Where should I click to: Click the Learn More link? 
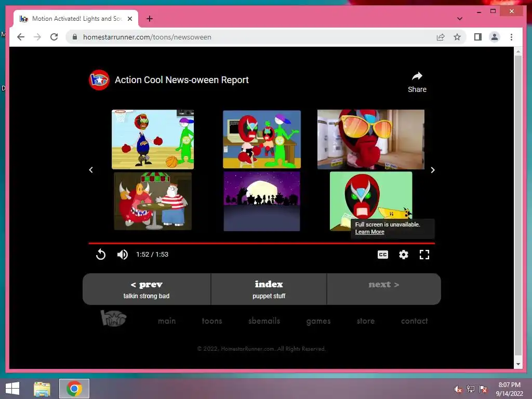pyautogui.click(x=369, y=232)
